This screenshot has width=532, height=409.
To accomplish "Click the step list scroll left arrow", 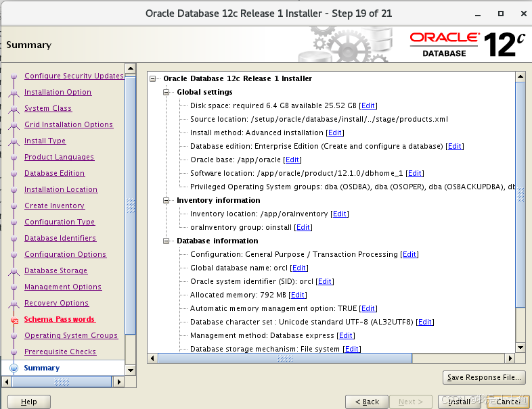I will [7, 382].
